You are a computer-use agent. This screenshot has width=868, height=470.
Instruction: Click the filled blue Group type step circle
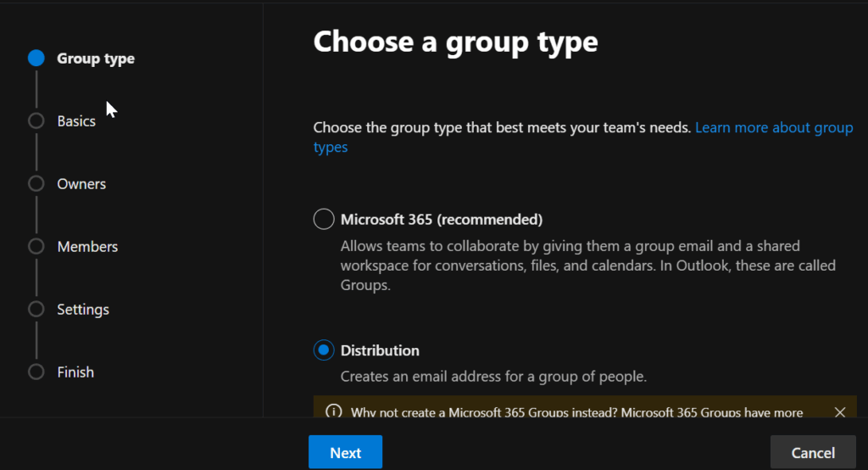point(36,59)
